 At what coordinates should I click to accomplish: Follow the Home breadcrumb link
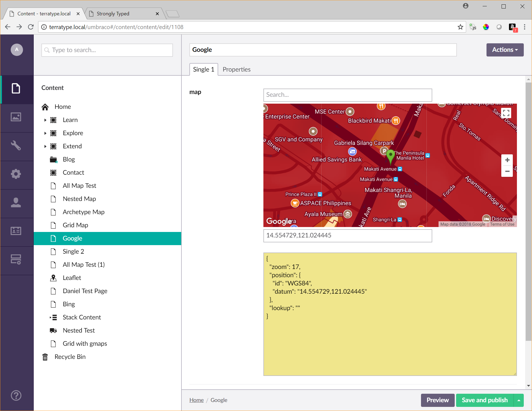click(x=197, y=400)
